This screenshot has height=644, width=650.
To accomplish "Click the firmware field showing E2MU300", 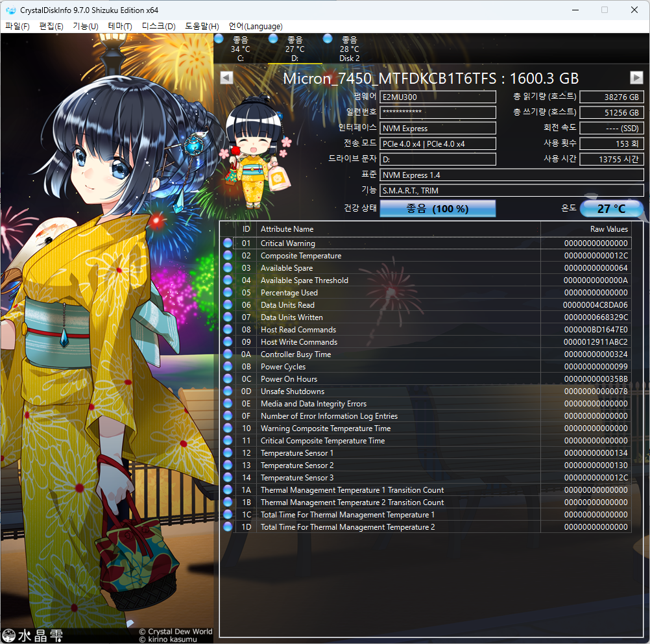I will click(438, 97).
